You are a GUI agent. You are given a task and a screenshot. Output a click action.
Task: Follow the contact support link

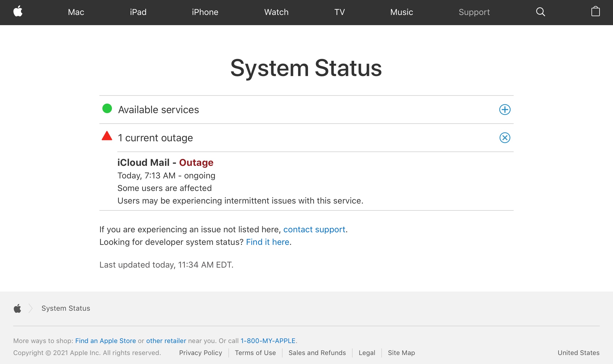point(314,230)
